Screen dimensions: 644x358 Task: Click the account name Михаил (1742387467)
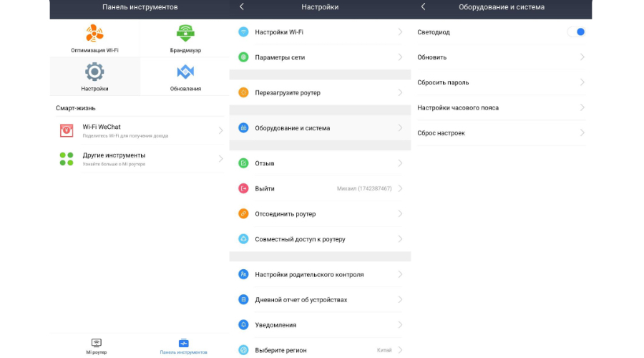point(364,188)
